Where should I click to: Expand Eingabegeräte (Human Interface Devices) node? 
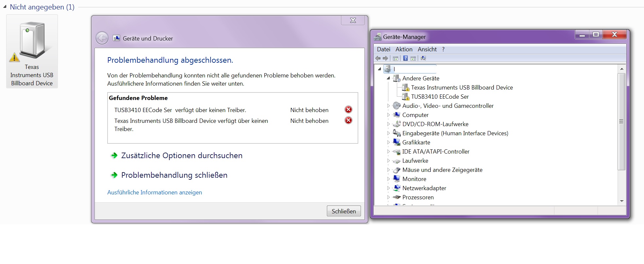[x=388, y=133]
